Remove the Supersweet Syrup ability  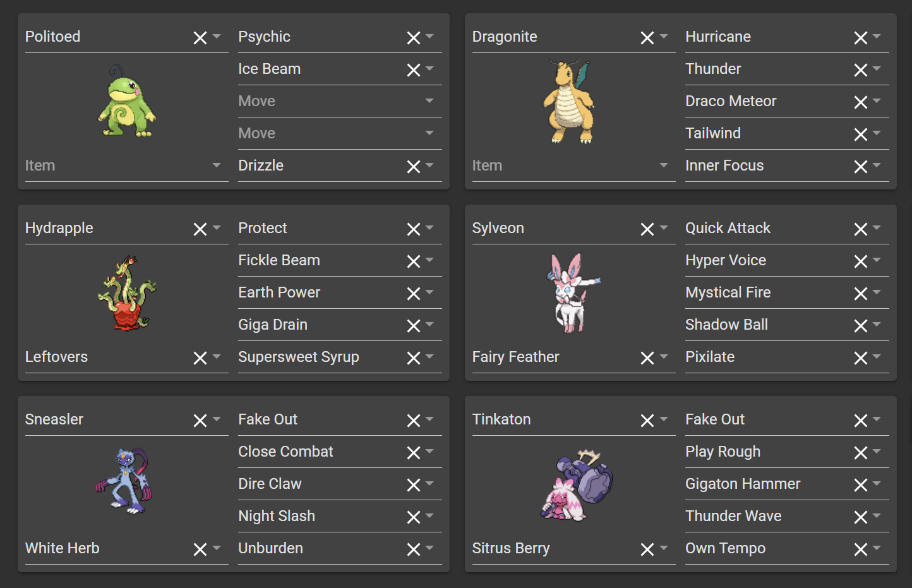pos(414,358)
